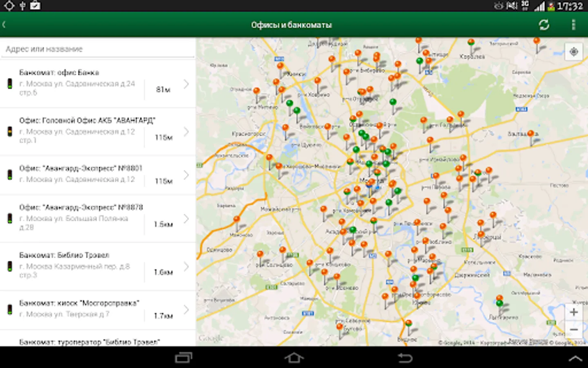The height and width of the screenshot is (368, 588).
Task: Expand the Головной Офис АКБ АВАНГАРД chevron
Action: point(186,132)
